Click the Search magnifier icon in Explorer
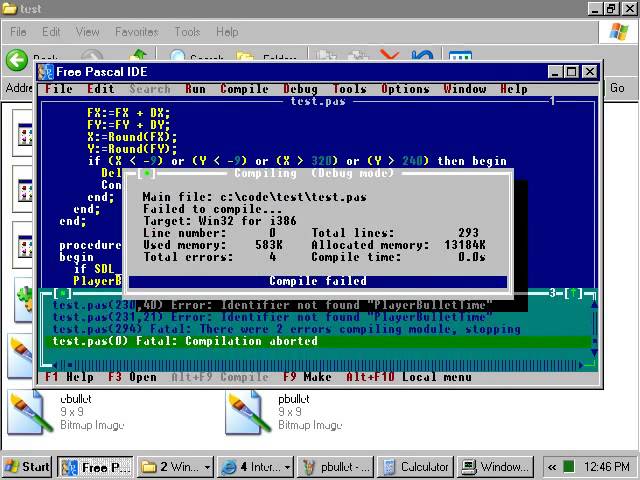This screenshot has width=640, height=480. point(178,55)
